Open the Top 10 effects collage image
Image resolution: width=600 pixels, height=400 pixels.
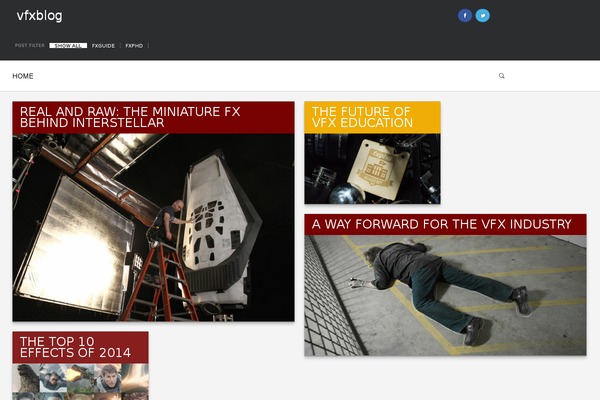[80, 382]
